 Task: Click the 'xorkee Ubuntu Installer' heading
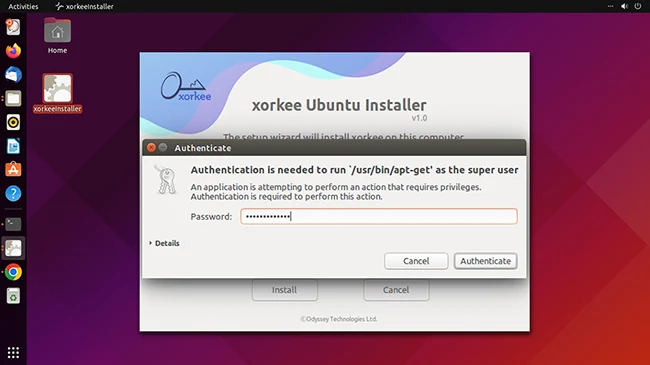coord(339,105)
